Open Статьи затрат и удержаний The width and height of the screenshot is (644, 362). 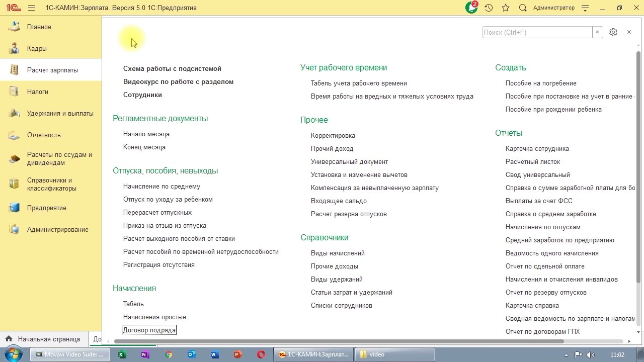pos(352,292)
